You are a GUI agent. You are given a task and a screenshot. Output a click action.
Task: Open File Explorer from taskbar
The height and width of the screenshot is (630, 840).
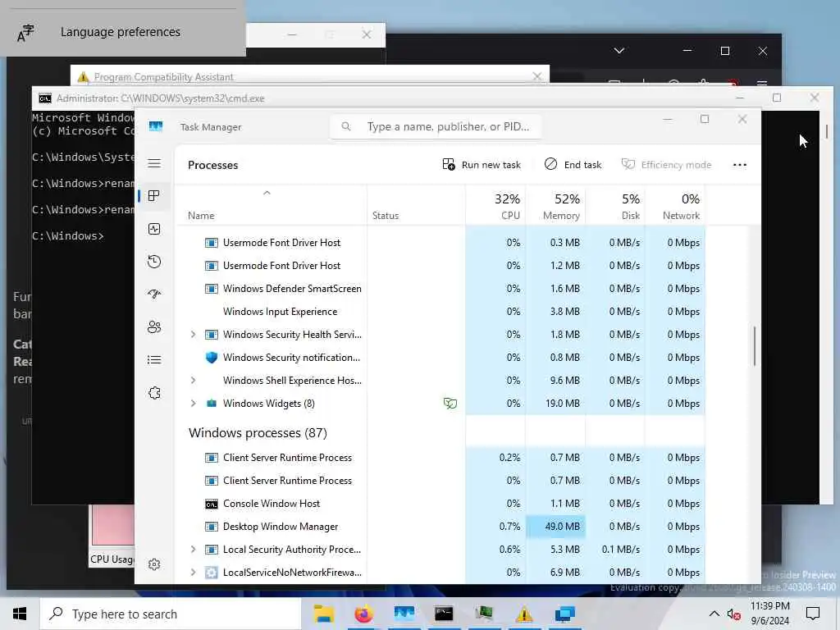click(x=324, y=614)
